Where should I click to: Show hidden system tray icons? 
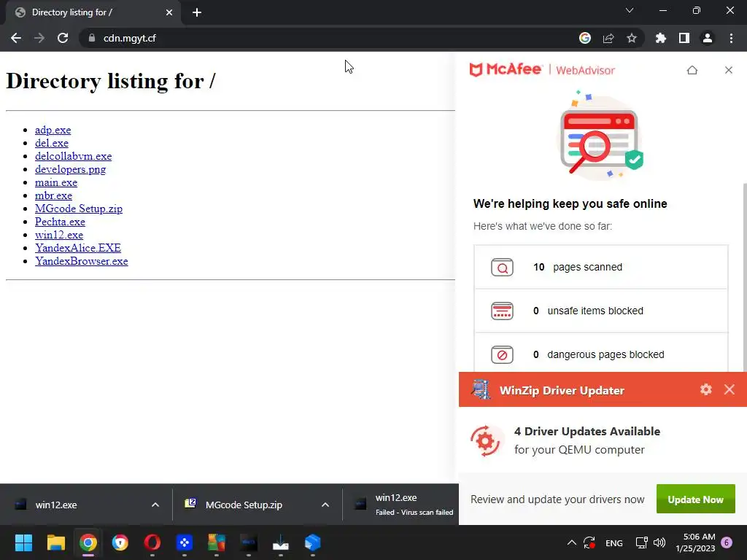[572, 542]
